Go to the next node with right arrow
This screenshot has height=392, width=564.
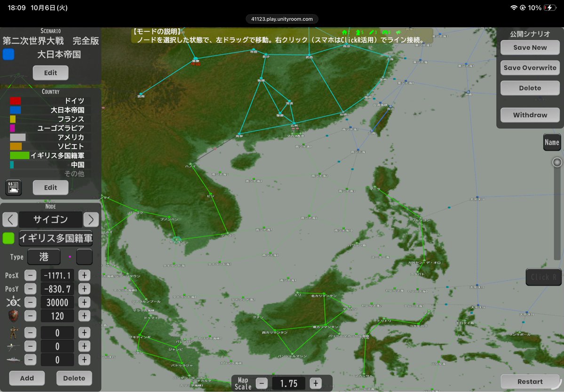[x=91, y=219]
